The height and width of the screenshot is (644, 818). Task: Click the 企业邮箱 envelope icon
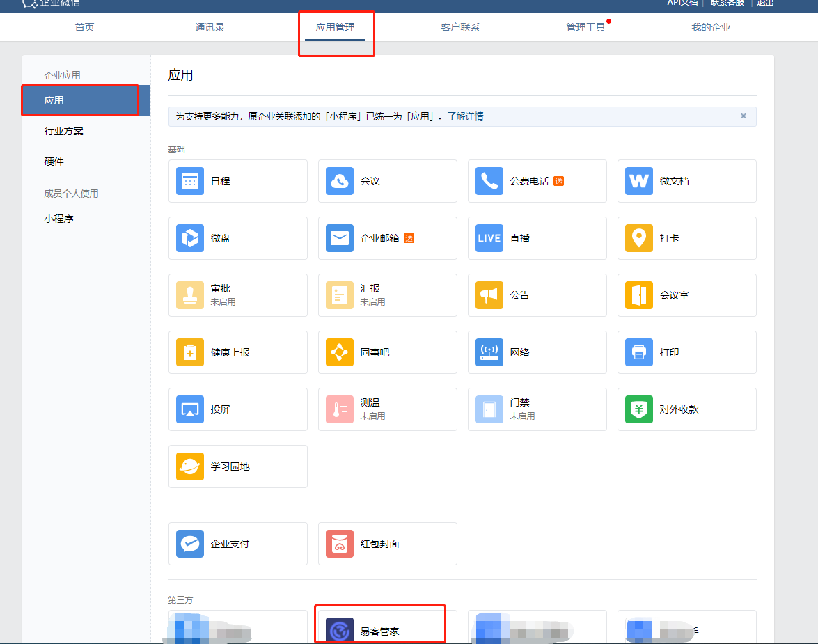(x=340, y=238)
